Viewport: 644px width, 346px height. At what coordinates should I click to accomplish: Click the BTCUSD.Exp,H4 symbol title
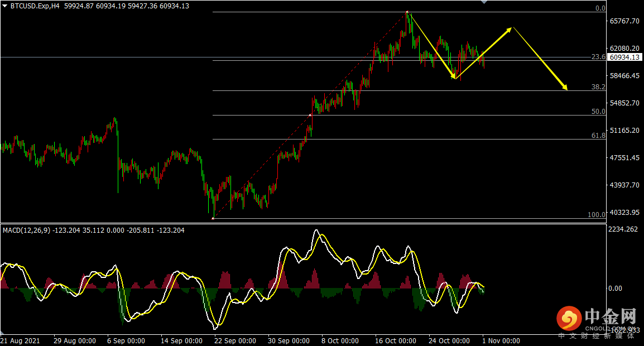click(35, 6)
